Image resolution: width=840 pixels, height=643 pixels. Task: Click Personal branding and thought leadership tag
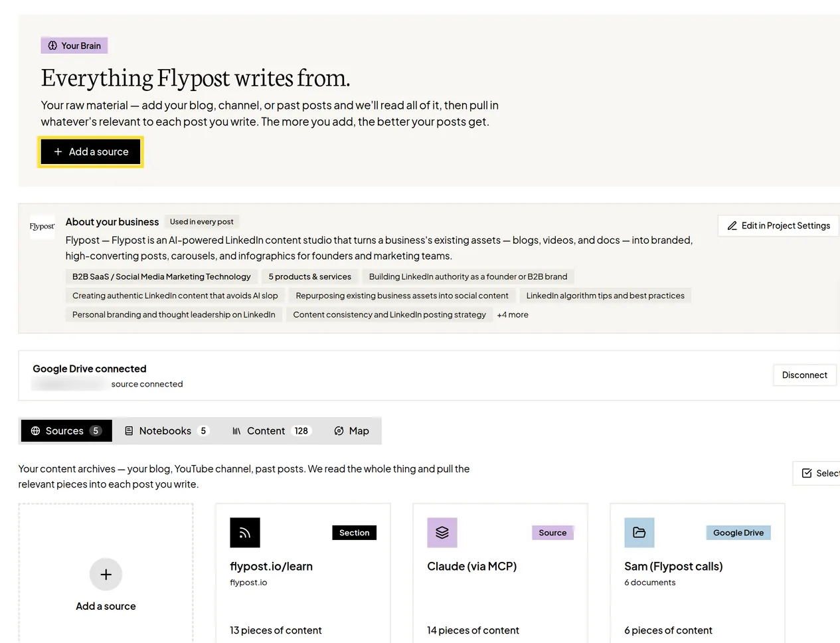[174, 315]
